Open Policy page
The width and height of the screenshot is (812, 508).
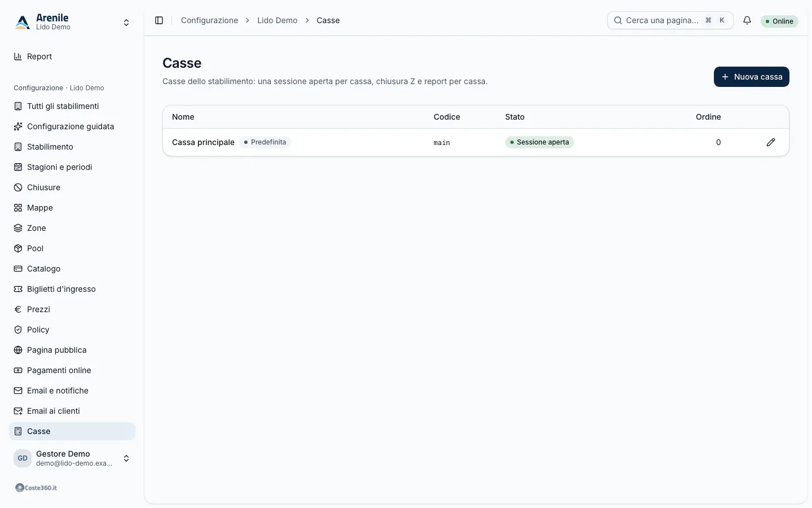click(72, 330)
